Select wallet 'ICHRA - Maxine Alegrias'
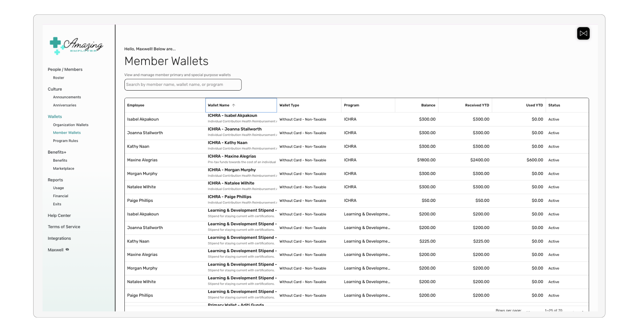The width and height of the screenshot is (644, 332). tap(232, 156)
